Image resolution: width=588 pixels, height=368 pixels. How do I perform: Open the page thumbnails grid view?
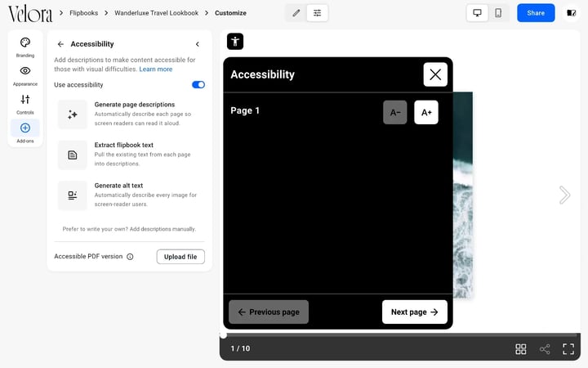pyautogui.click(x=520, y=349)
